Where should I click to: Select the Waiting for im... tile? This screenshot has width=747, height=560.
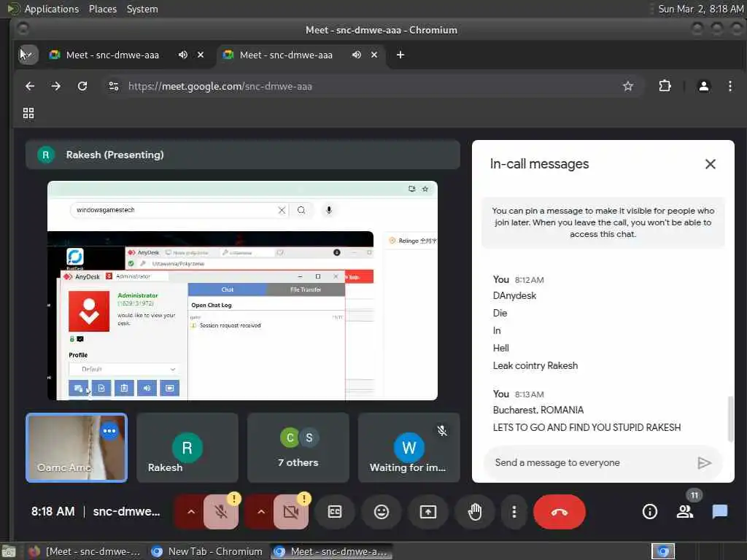pyautogui.click(x=409, y=448)
